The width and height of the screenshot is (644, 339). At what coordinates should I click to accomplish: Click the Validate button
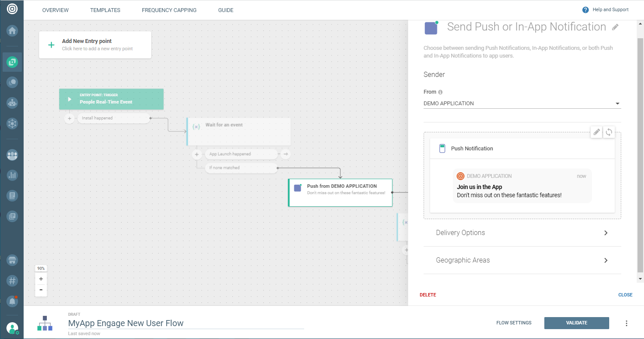point(576,323)
